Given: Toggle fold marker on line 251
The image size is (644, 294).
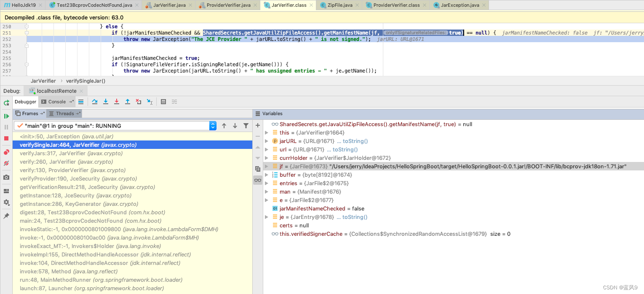Looking at the screenshot, I should pyautogui.click(x=26, y=32).
